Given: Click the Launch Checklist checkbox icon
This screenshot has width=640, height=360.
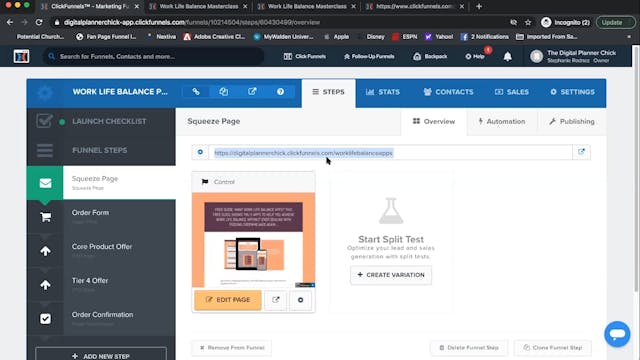Looking at the screenshot, I should pyautogui.click(x=44, y=121).
